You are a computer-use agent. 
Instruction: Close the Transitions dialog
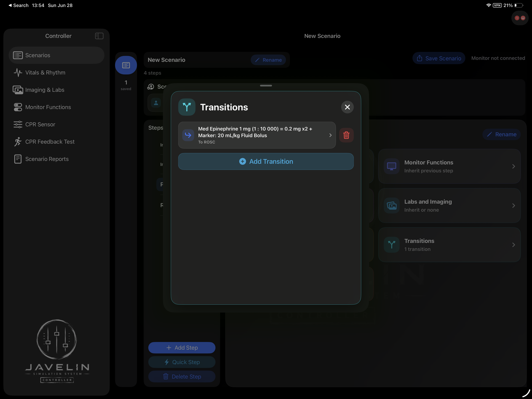click(x=347, y=107)
